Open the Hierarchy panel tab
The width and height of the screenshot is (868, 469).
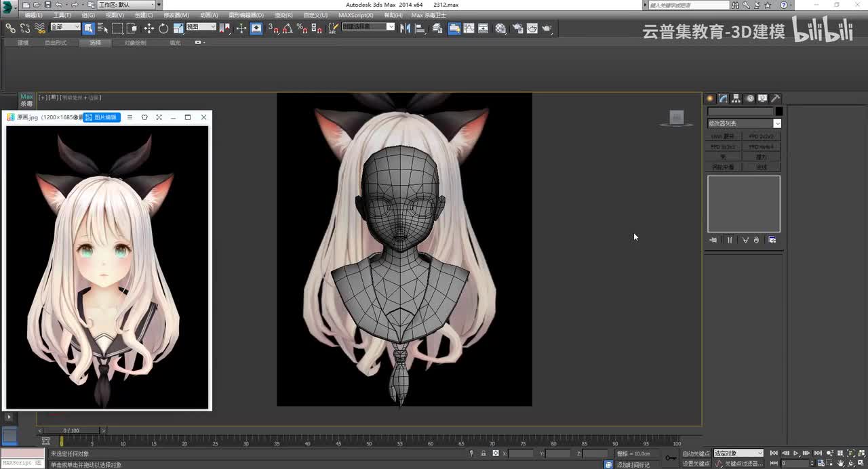click(736, 98)
